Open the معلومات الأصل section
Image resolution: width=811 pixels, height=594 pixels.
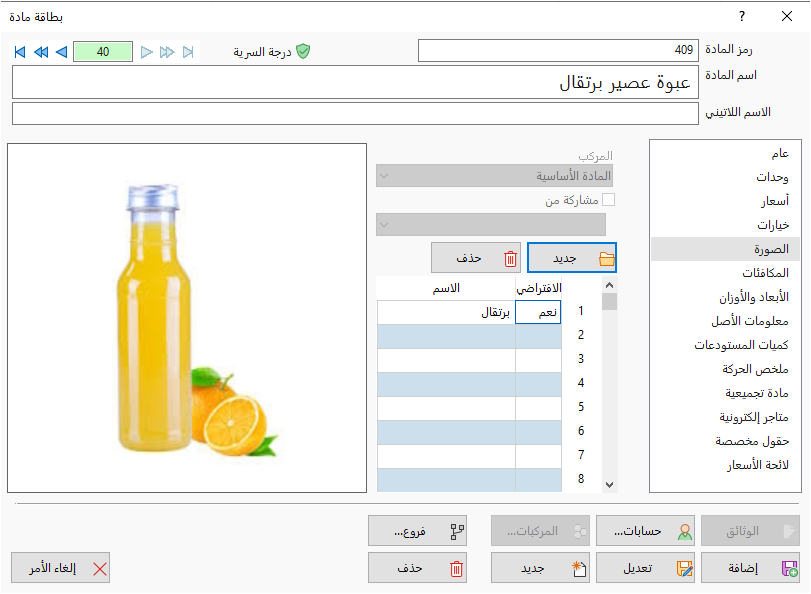coord(726,321)
